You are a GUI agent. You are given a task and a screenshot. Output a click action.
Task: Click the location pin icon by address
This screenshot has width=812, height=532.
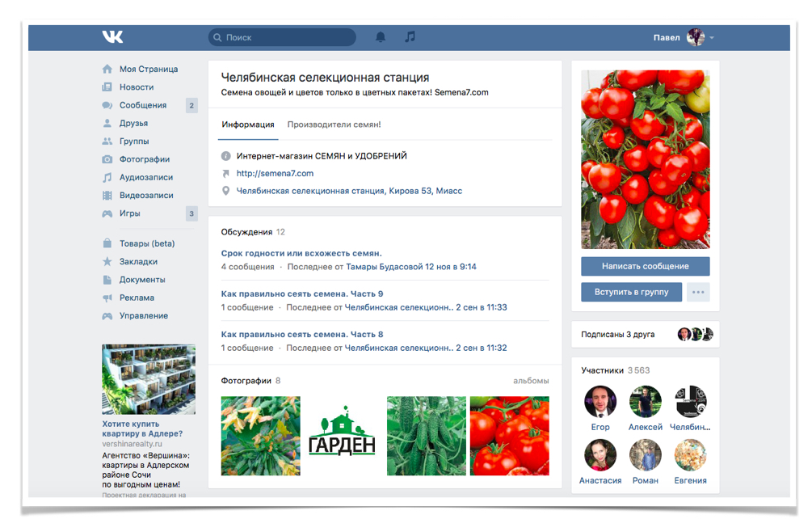(225, 191)
